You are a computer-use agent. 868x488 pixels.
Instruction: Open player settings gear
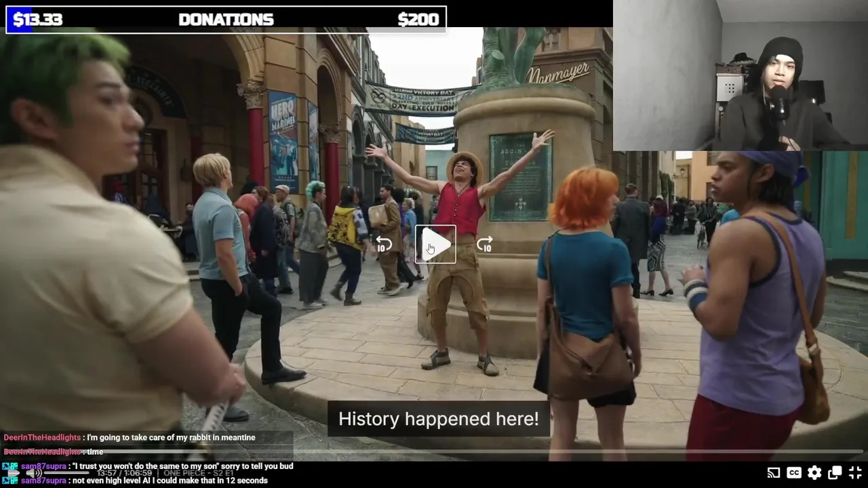[x=814, y=473]
